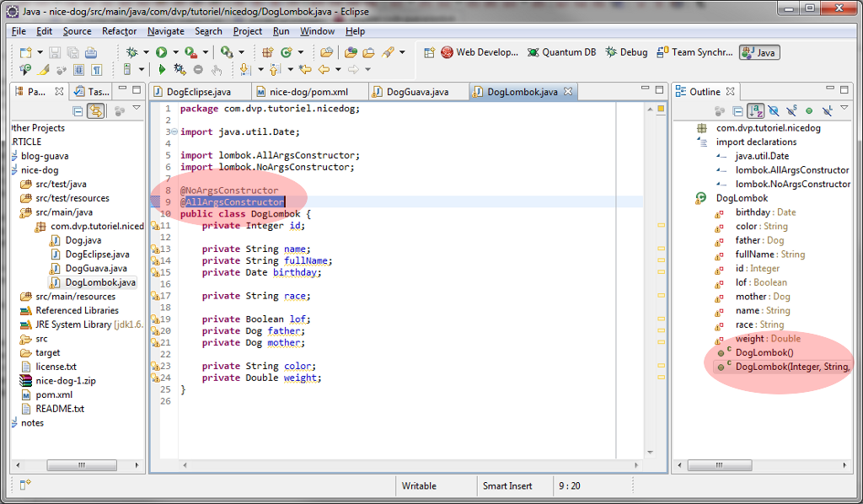Collapse all in the Package Explorer
This screenshot has width=863, height=504.
[78, 110]
